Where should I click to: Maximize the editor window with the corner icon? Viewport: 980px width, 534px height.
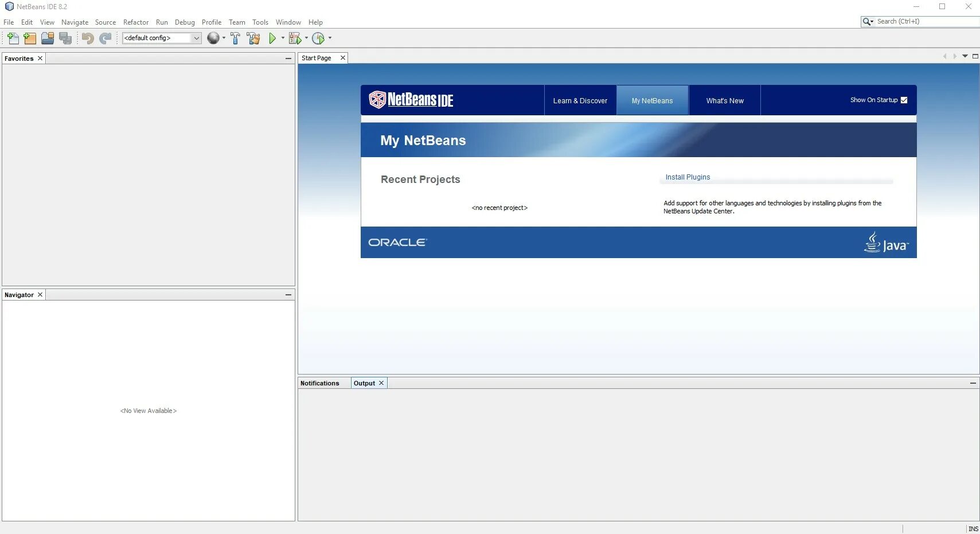point(975,56)
